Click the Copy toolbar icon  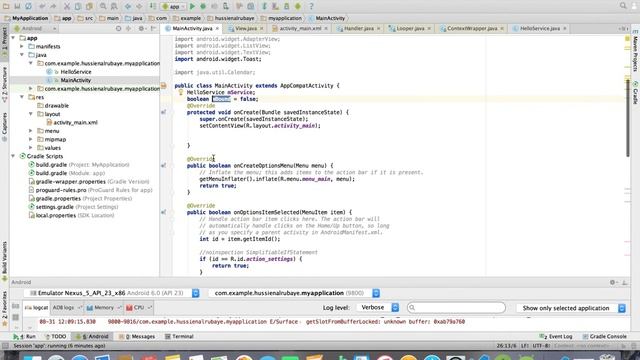click(x=78, y=6)
